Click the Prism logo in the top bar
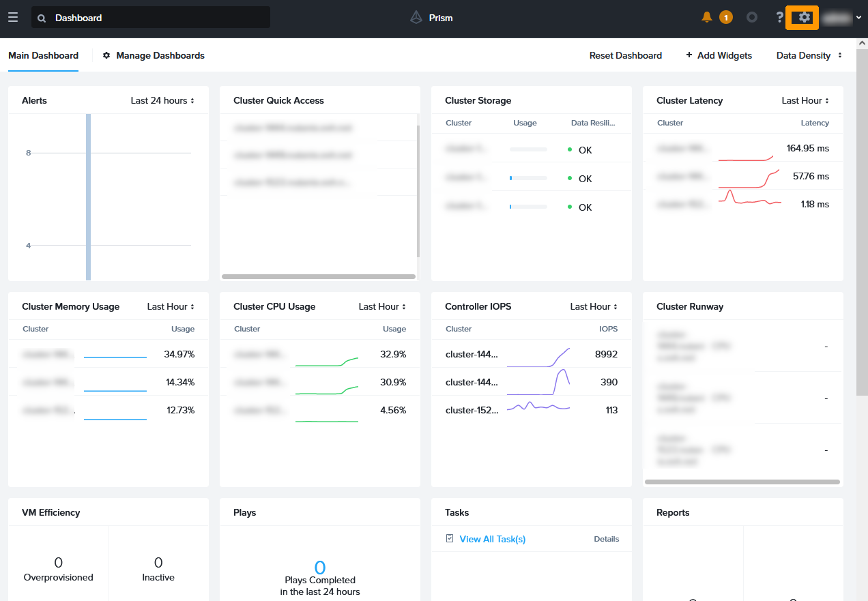This screenshot has height=601, width=868. (x=416, y=17)
